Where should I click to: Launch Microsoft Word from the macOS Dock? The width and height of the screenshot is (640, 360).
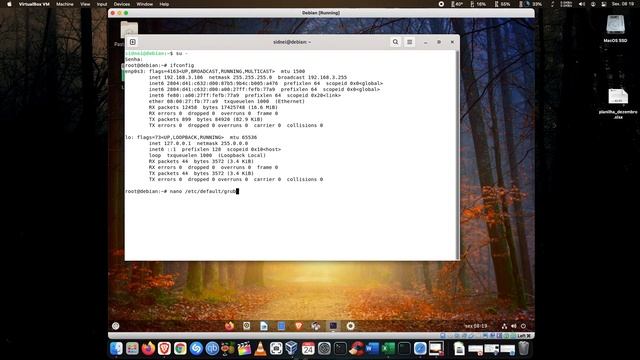click(372, 349)
